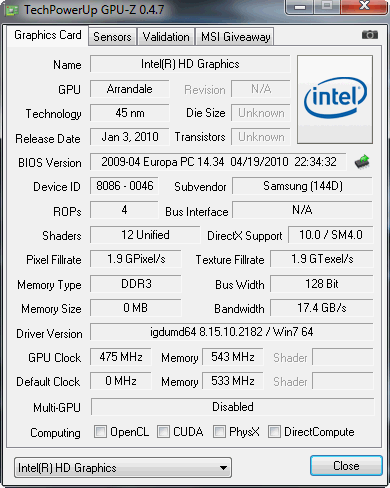
Task: Click the Multi-GPU field showing Disabled
Action: pyautogui.click(x=233, y=407)
